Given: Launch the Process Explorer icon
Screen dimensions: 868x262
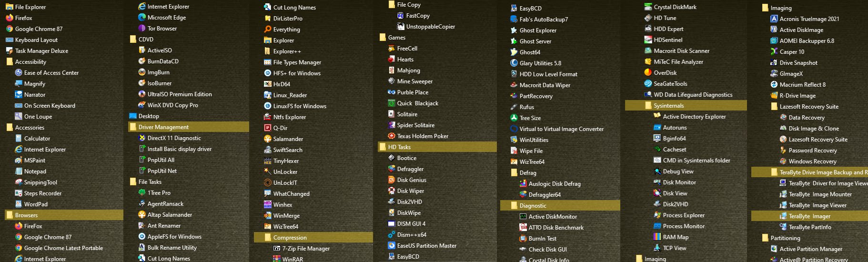Looking at the screenshot, I should coord(657,215).
